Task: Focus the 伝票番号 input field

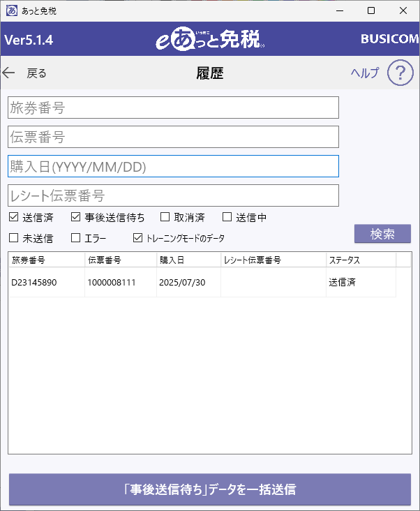Action: pyautogui.click(x=173, y=137)
